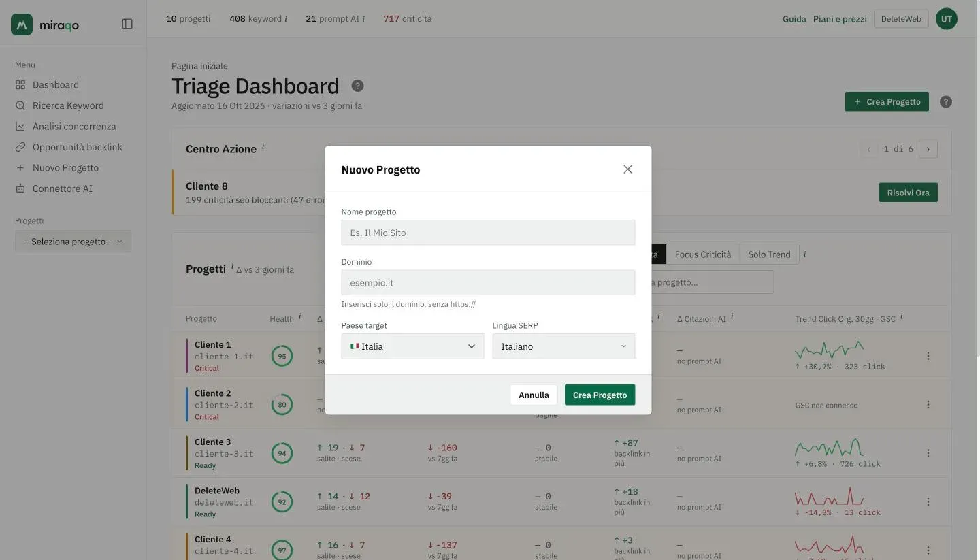This screenshot has height=560, width=980.
Task: Click the miraqo logo icon
Action: click(x=22, y=24)
